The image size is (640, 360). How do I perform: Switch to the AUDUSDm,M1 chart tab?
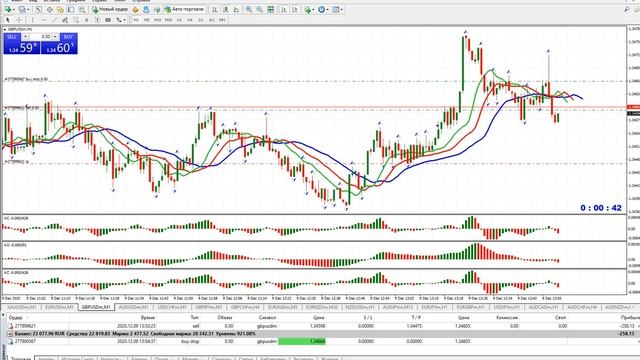133,307
